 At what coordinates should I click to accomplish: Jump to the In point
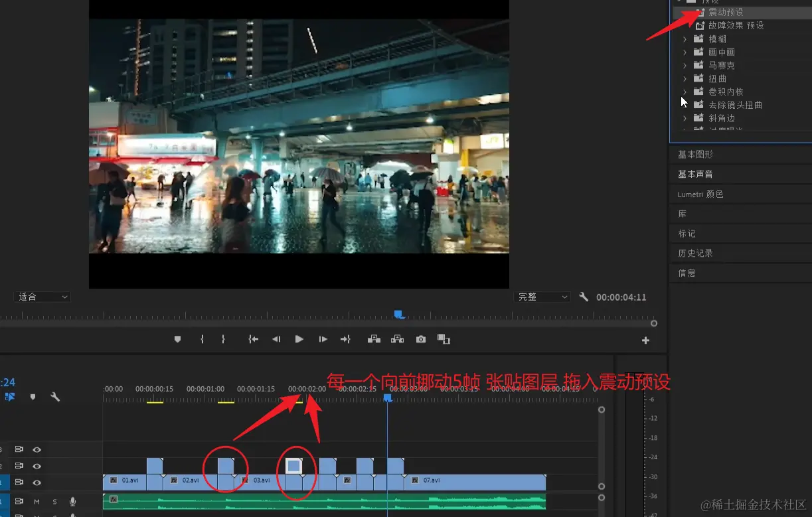pyautogui.click(x=253, y=339)
